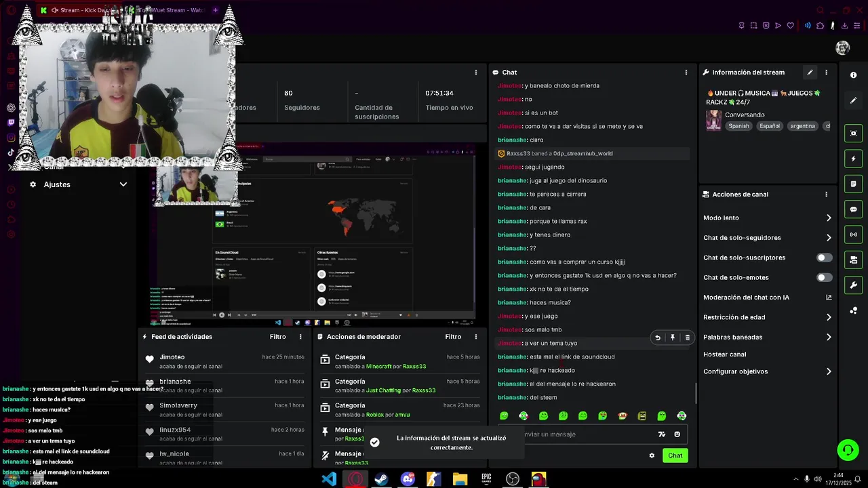
Task: Click the lightning bolt icon in the right sidebar
Action: [853, 159]
